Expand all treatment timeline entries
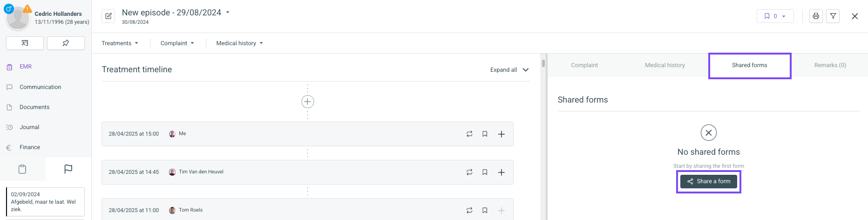 pyautogui.click(x=509, y=70)
